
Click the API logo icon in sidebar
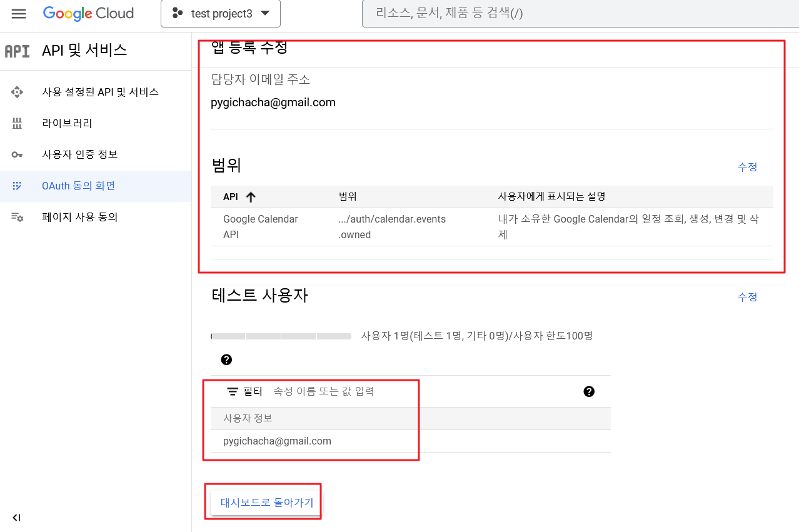(17, 51)
